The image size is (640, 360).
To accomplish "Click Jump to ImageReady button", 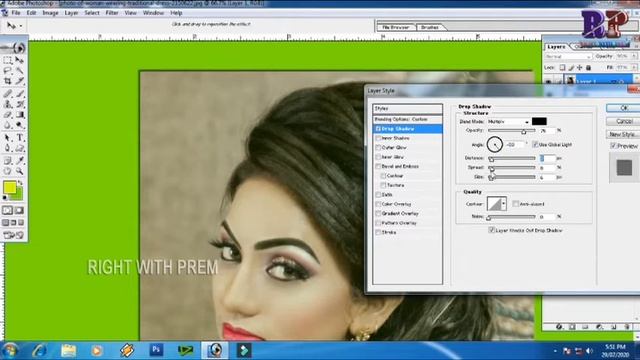I will (13, 235).
